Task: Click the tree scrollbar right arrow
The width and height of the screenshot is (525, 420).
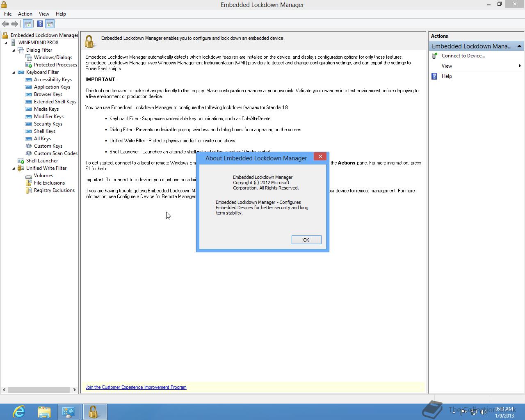Action: click(x=75, y=390)
